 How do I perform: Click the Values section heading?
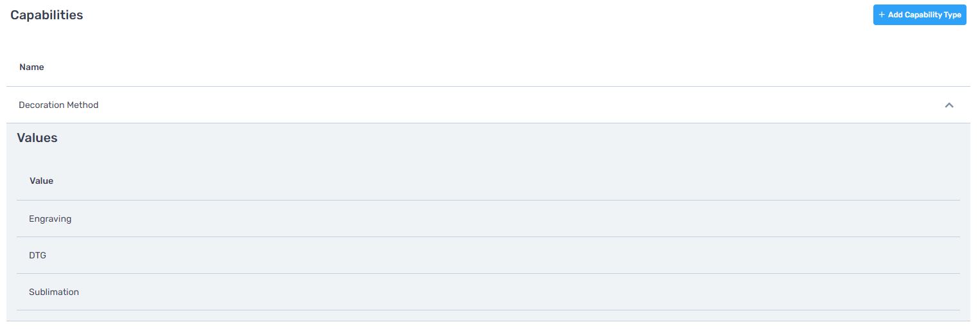[37, 138]
